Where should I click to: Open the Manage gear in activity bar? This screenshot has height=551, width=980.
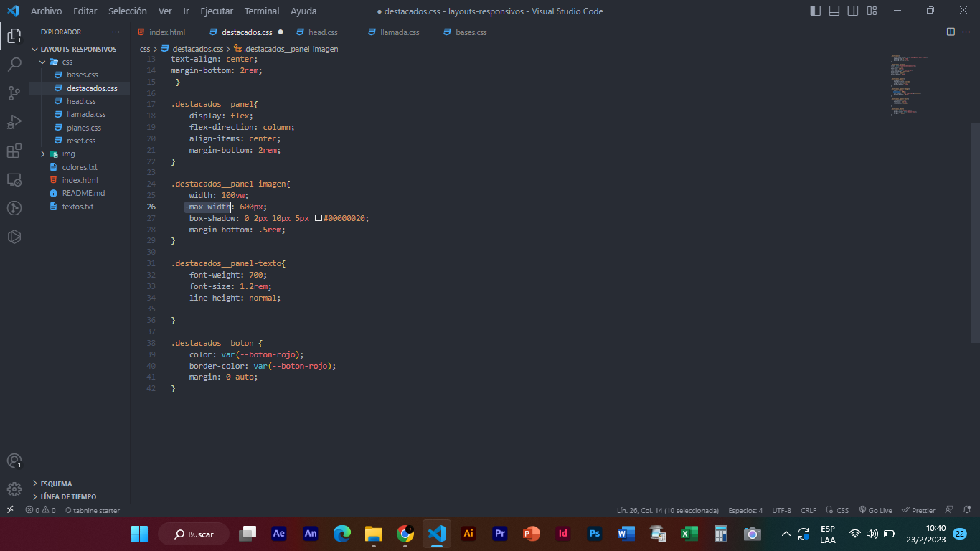[14, 489]
